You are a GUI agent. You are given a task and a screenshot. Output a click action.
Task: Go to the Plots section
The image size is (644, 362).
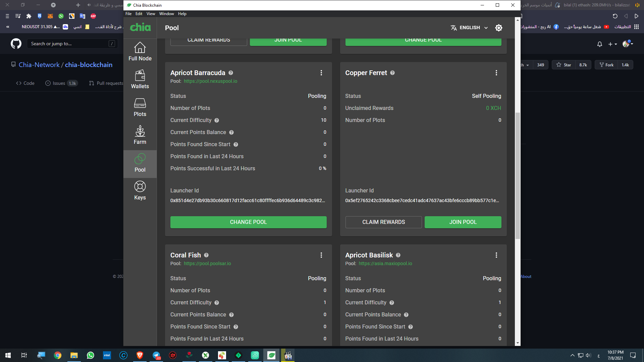coord(140,107)
